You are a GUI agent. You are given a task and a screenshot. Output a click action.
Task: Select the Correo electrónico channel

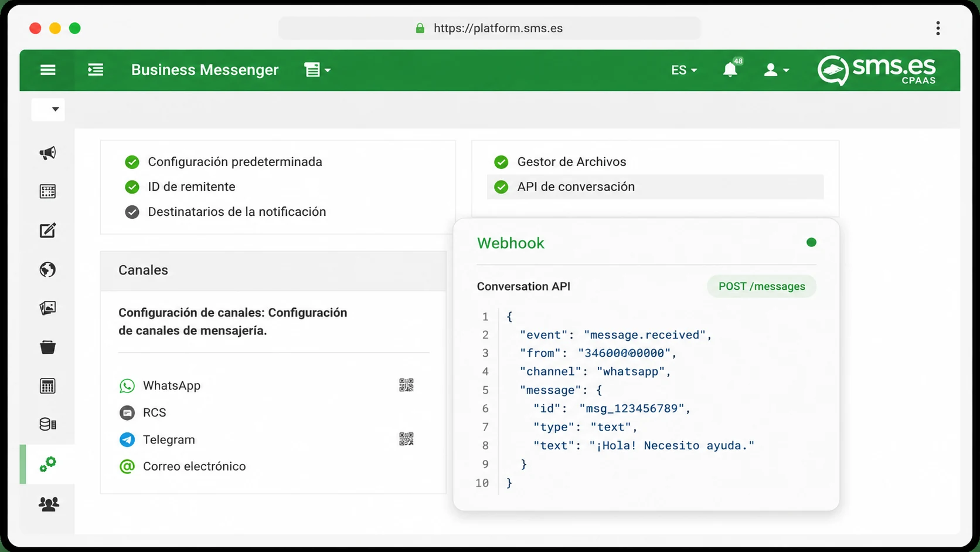195,466
